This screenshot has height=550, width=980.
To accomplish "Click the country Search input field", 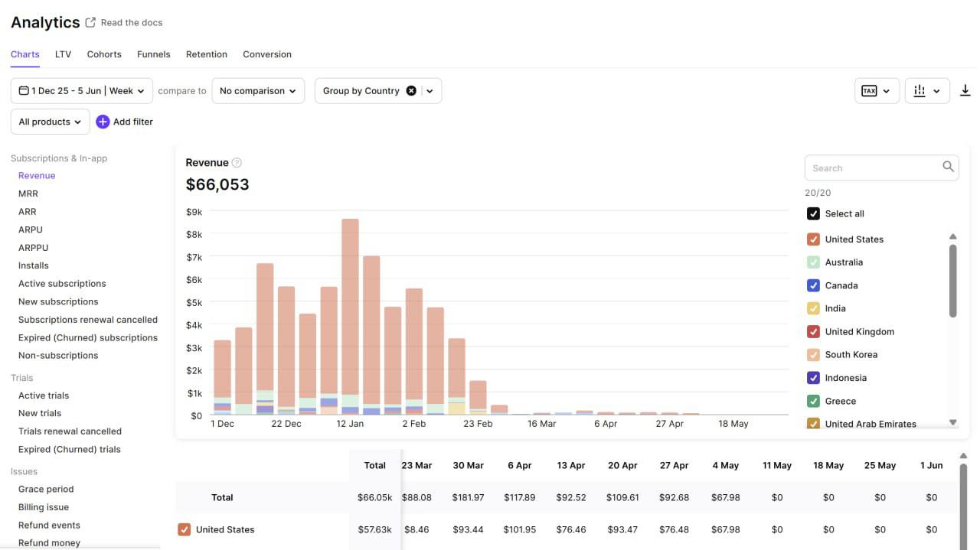I will pos(881,168).
